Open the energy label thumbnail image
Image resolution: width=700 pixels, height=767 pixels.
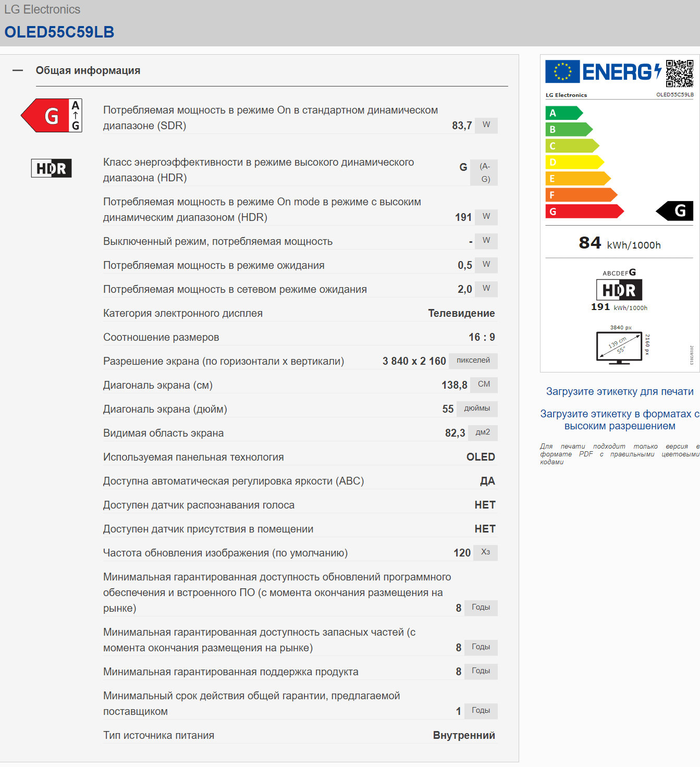pos(620,213)
